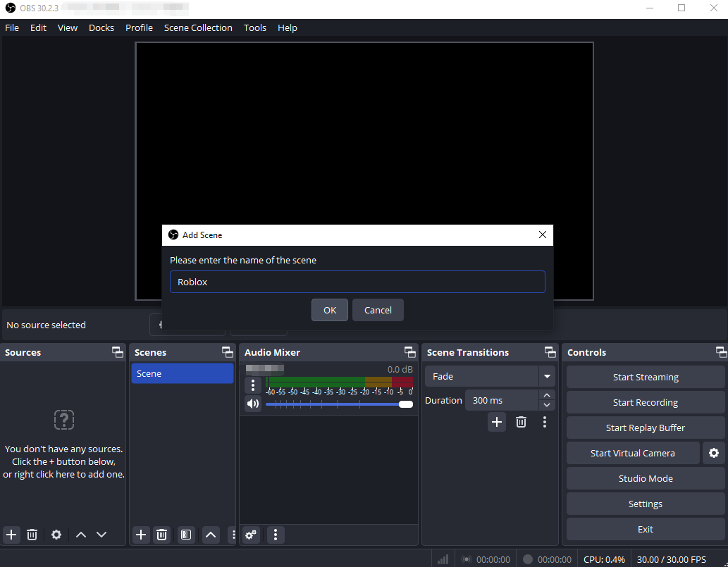Pop out the Sources dock
Screen dimensions: 728x567
point(117,352)
